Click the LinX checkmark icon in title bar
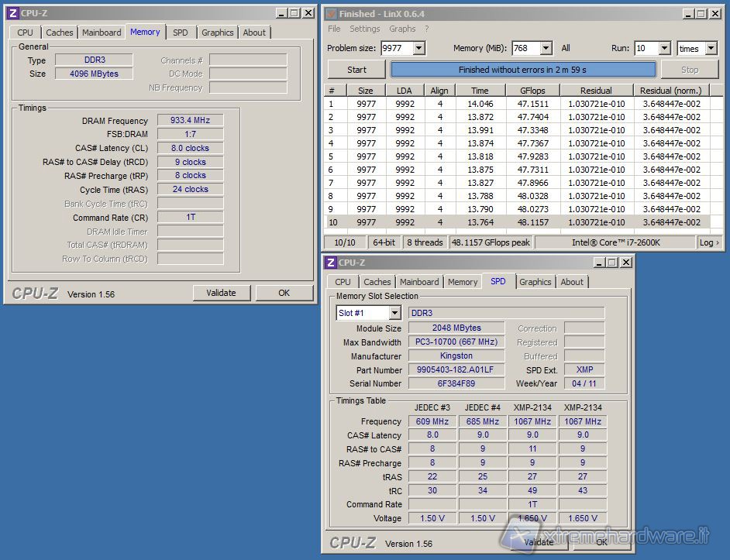Viewport: 730px width, 560px height. tap(331, 13)
